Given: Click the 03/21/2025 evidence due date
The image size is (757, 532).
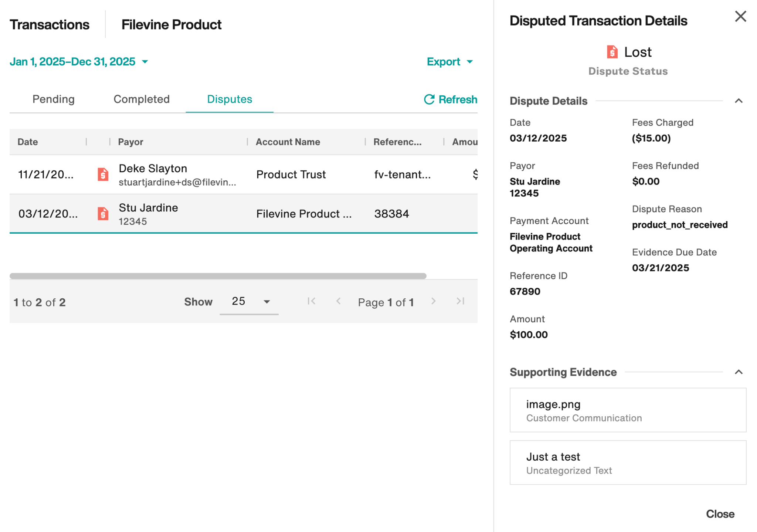Looking at the screenshot, I should [660, 268].
